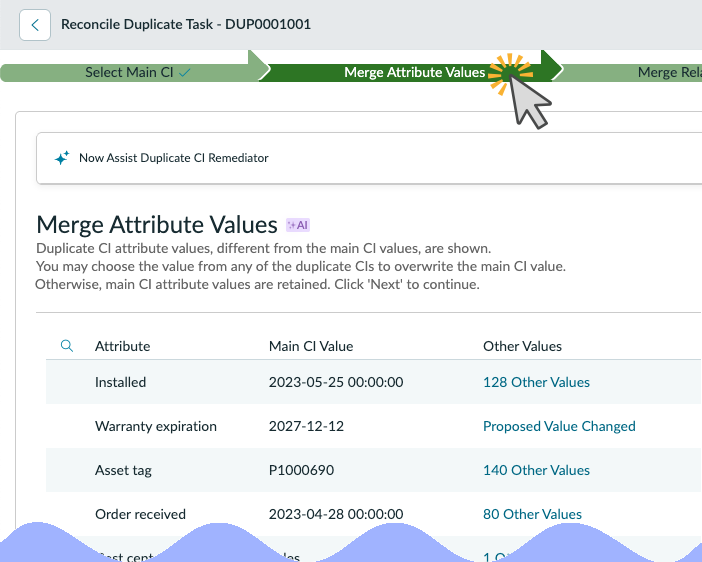Image resolution: width=702 pixels, height=562 pixels.
Task: Select the Order received row
Action: click(374, 514)
